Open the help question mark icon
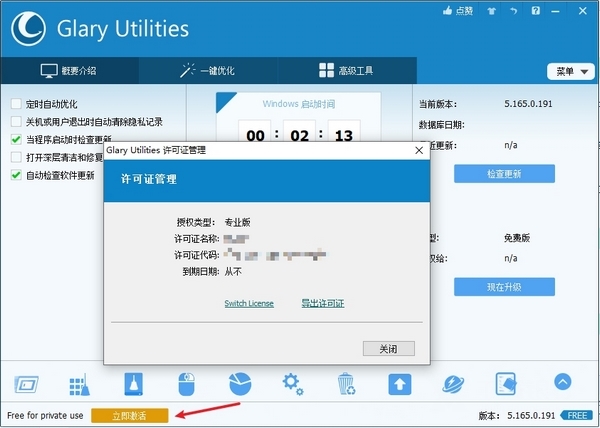 [x=536, y=11]
